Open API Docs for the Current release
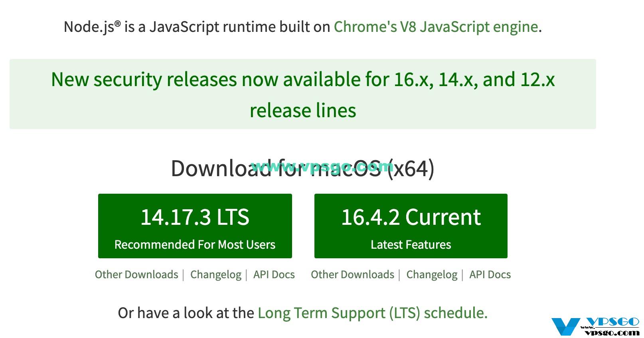Screen dimensions: 644x338 coord(490,275)
